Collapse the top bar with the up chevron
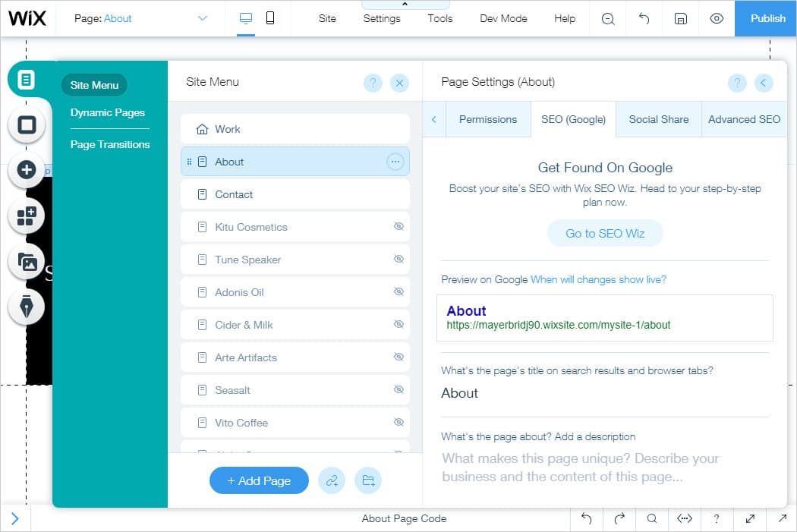797x532 pixels. pos(405,4)
